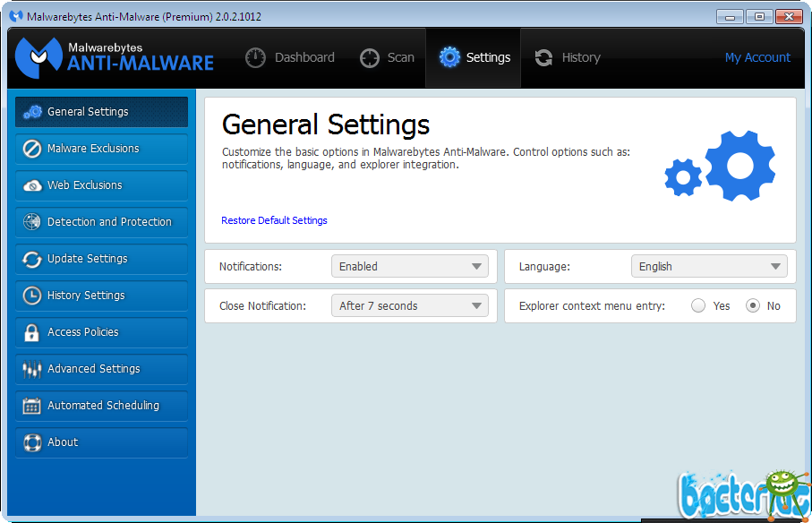
Task: Click the large blue gears graphic
Action: [720, 166]
